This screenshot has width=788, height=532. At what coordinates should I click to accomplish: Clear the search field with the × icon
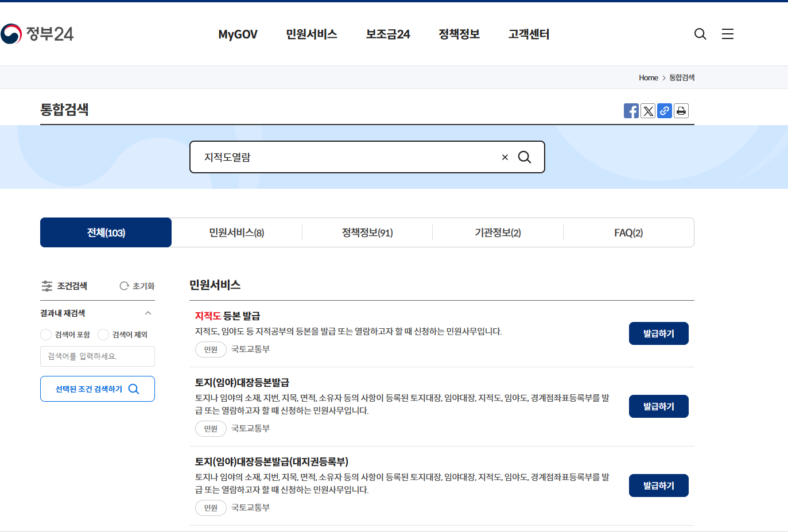tap(505, 157)
